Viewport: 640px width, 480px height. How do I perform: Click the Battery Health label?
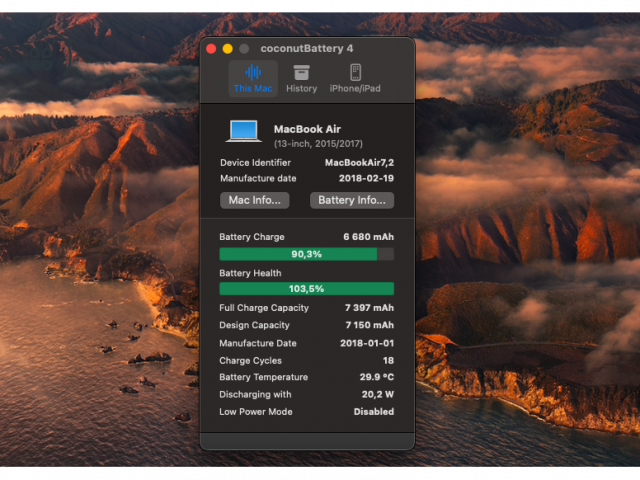(x=250, y=273)
